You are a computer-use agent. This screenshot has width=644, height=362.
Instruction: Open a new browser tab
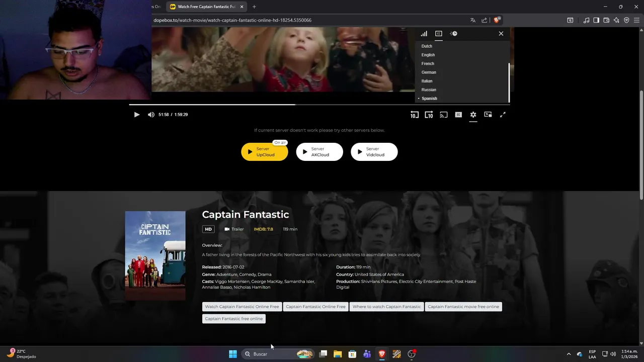(x=254, y=7)
